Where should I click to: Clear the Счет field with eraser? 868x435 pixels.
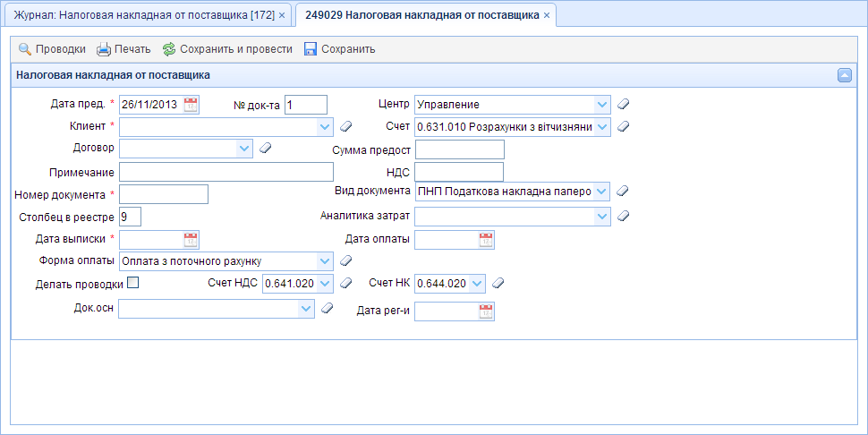pyautogui.click(x=624, y=127)
